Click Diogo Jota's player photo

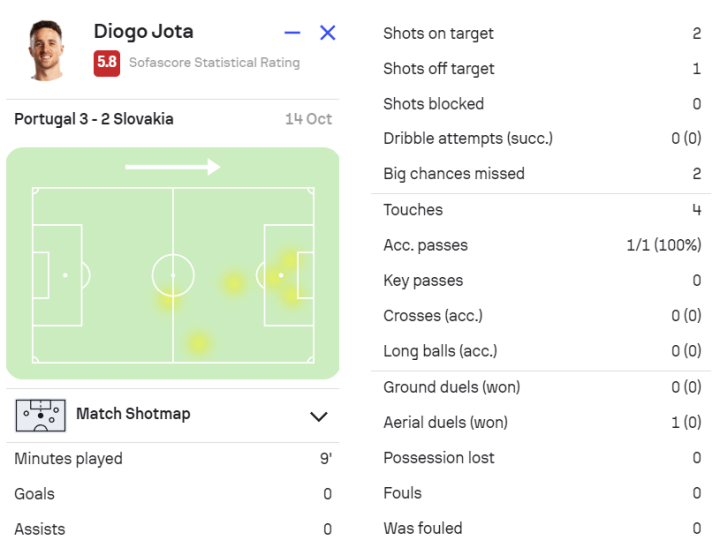click(46, 50)
